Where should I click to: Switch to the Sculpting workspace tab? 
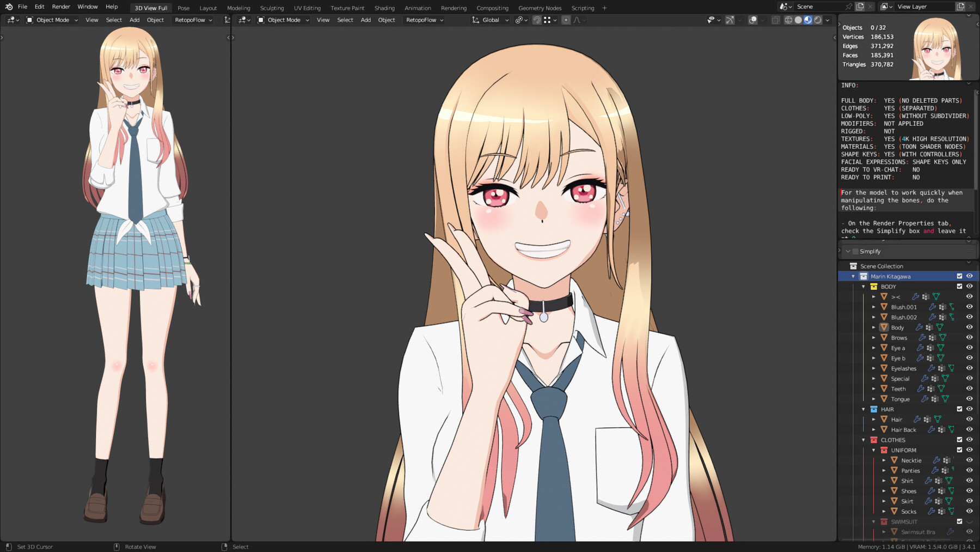(x=272, y=8)
